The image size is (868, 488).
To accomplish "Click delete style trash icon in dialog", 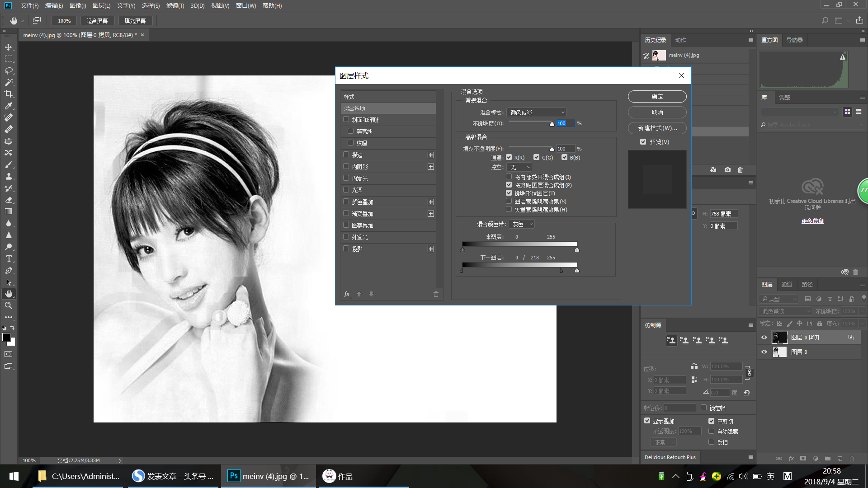I will (436, 294).
